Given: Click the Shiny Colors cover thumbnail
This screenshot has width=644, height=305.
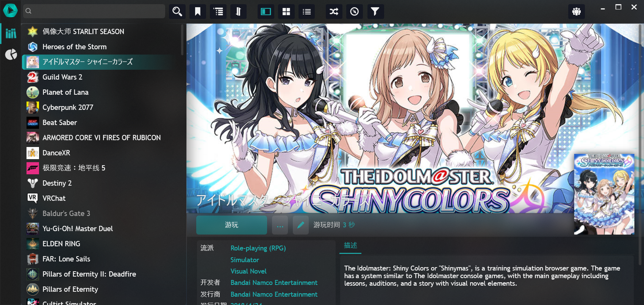Looking at the screenshot, I should [x=604, y=194].
